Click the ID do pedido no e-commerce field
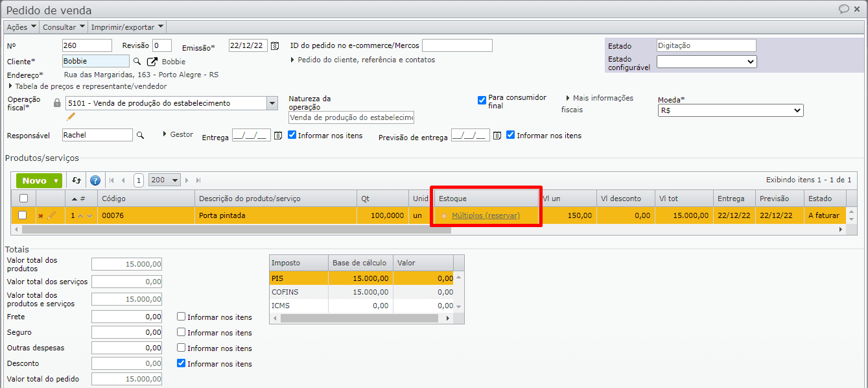Screen dimensions: 868x388 coord(457,45)
